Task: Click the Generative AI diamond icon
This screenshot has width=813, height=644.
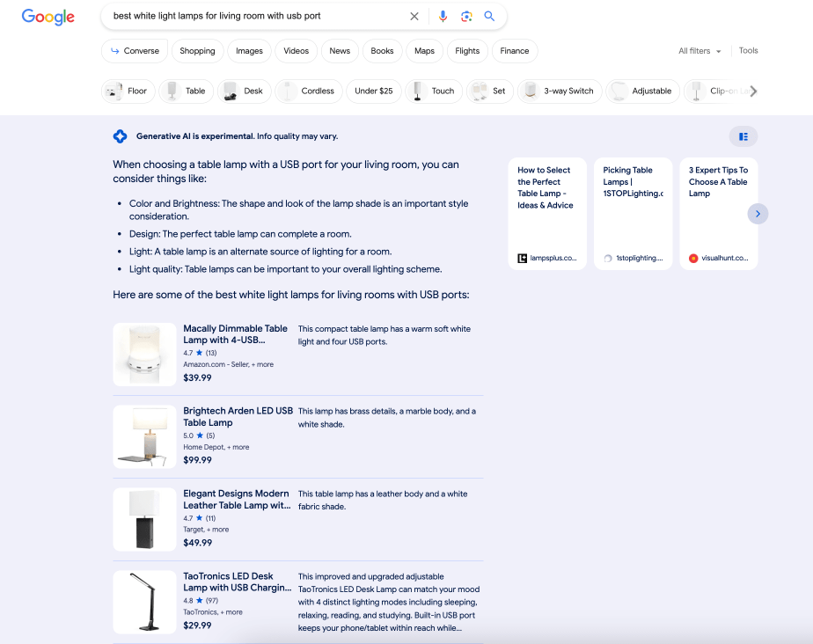Action: pyautogui.click(x=120, y=136)
